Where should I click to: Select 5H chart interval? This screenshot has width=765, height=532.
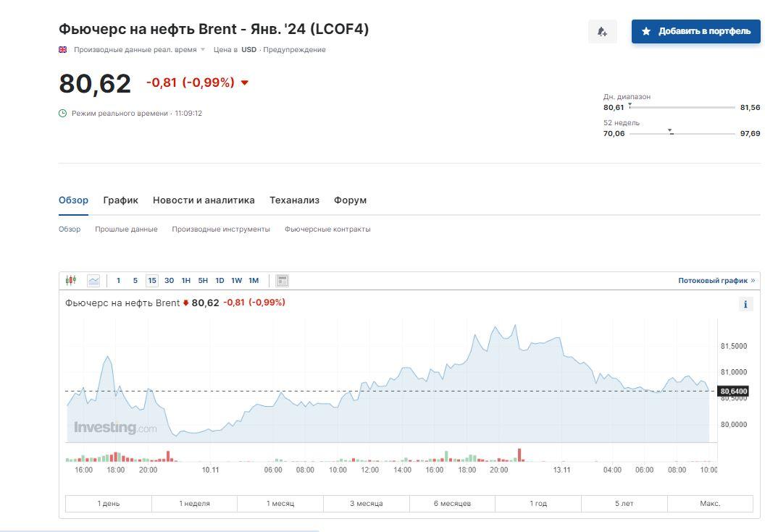coord(203,280)
